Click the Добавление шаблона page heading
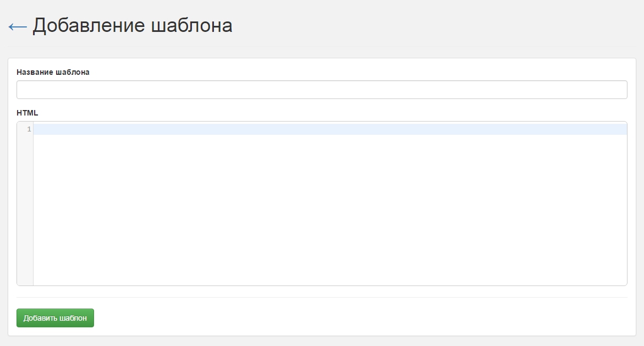 (x=132, y=26)
